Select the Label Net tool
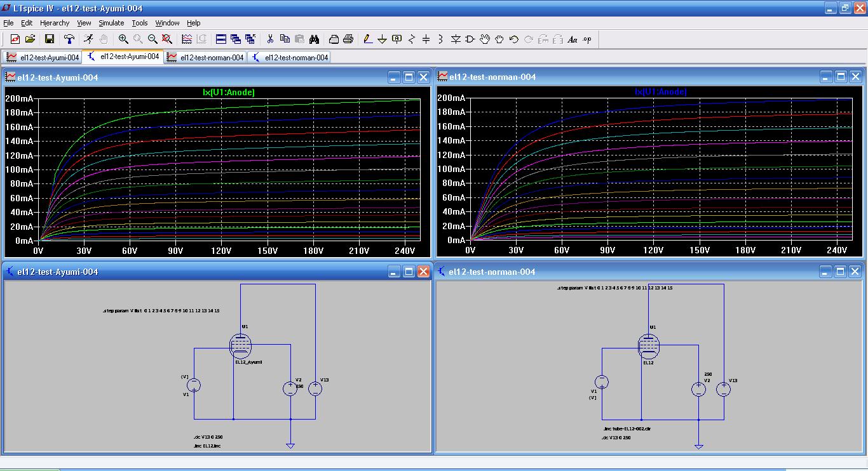868x471 pixels. tap(397, 39)
